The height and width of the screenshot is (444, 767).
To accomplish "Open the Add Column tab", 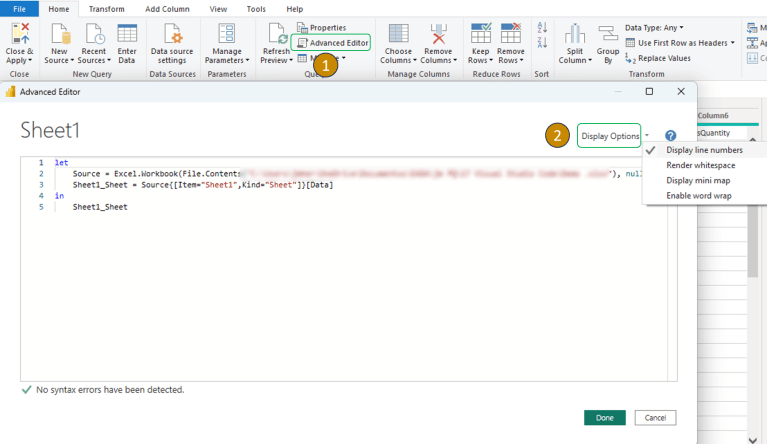I will pos(167,8).
